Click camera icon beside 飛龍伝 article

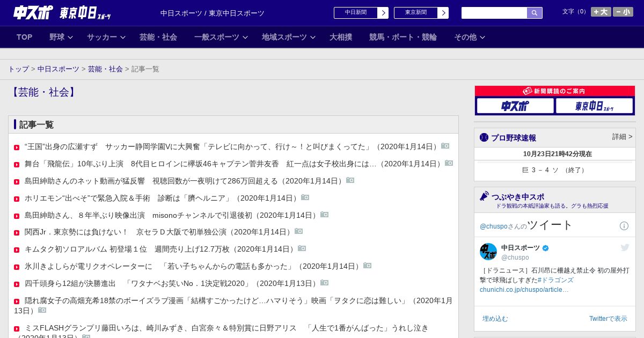449,163
